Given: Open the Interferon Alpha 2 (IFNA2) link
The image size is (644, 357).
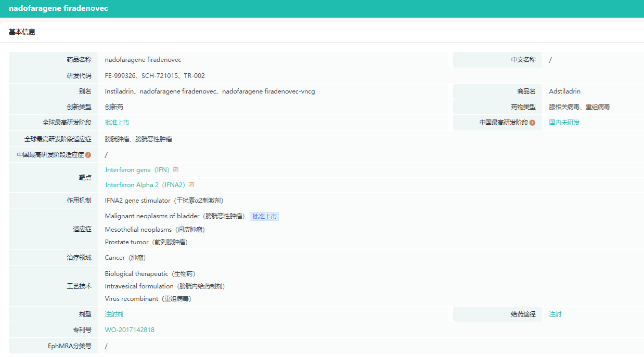Looking at the screenshot, I should 145,185.
